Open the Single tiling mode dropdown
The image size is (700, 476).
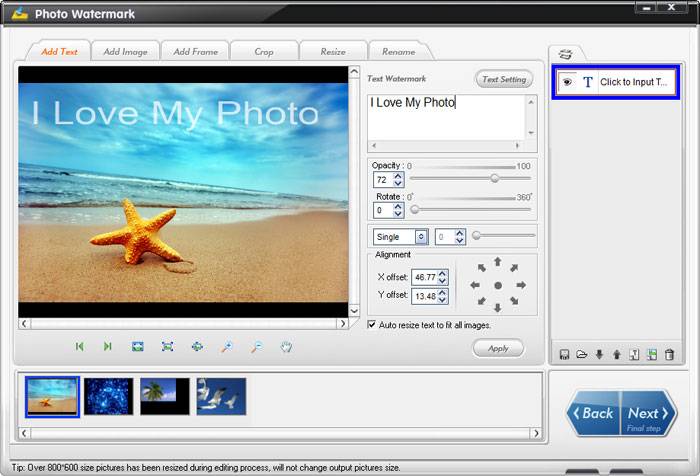421,237
